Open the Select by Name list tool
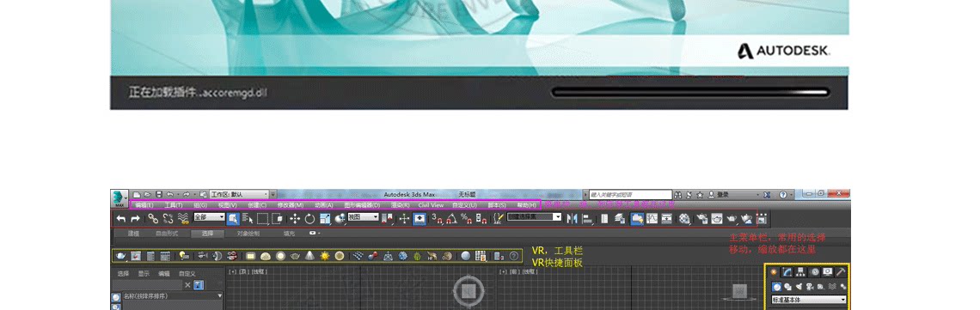This screenshot has height=310, width=980. point(248,219)
